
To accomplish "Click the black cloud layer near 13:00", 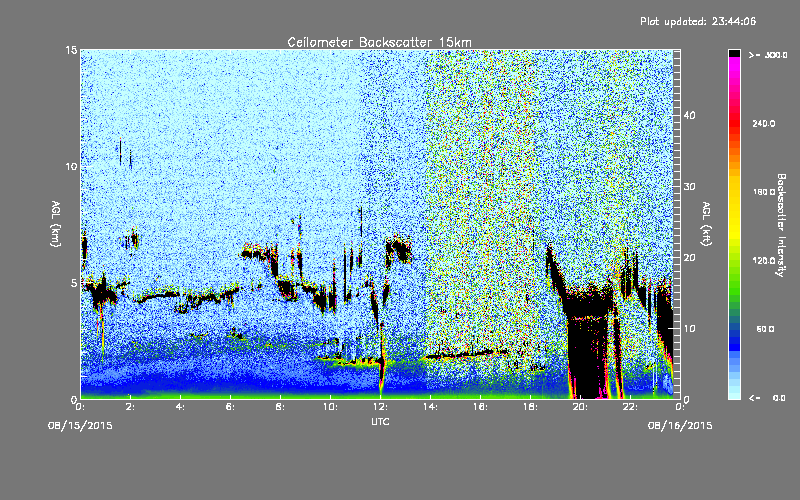I will pyautogui.click(x=398, y=249).
